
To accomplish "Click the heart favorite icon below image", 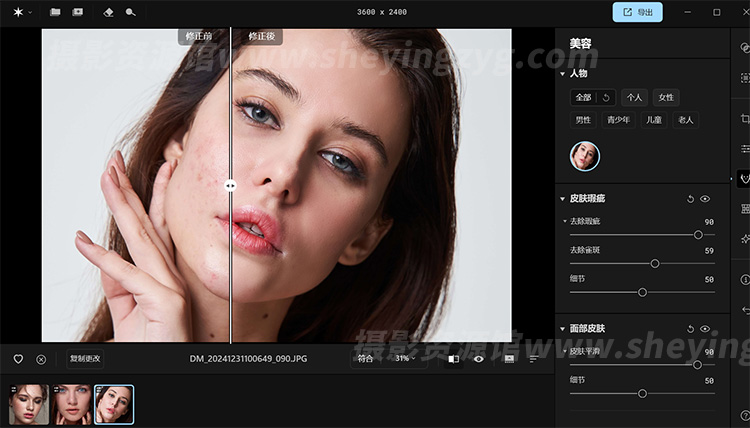I will coord(18,359).
